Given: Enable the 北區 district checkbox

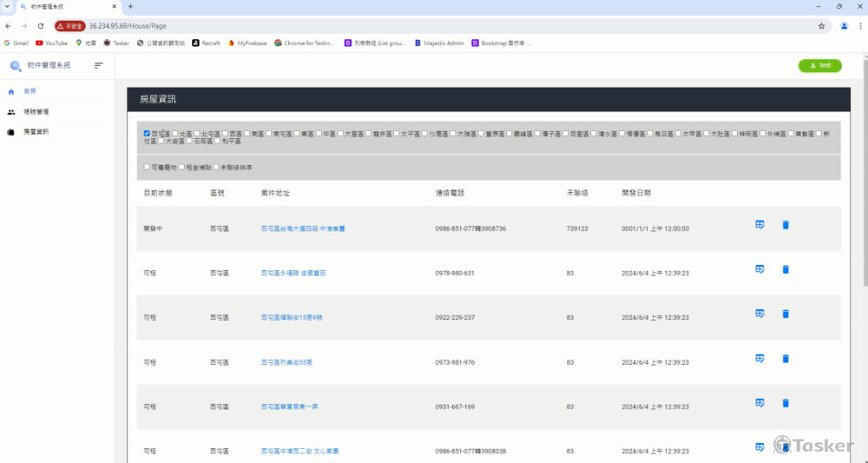Looking at the screenshot, I should [174, 134].
